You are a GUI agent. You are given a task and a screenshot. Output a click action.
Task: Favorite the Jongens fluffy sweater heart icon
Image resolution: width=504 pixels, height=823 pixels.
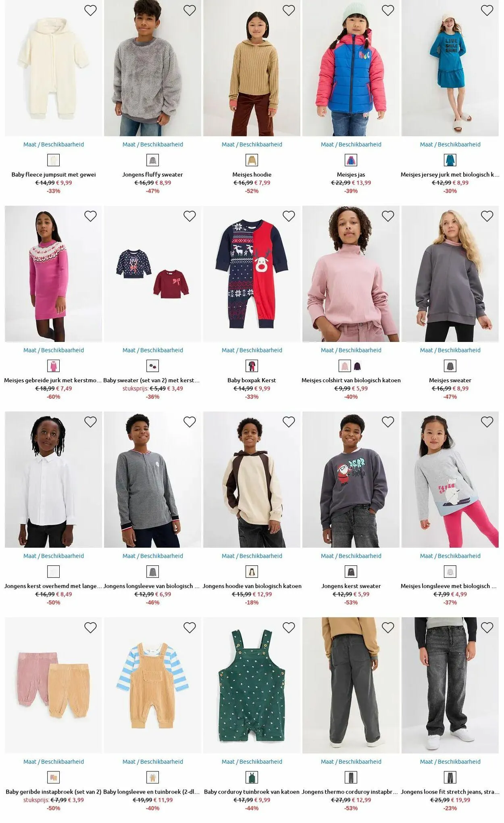click(x=190, y=10)
